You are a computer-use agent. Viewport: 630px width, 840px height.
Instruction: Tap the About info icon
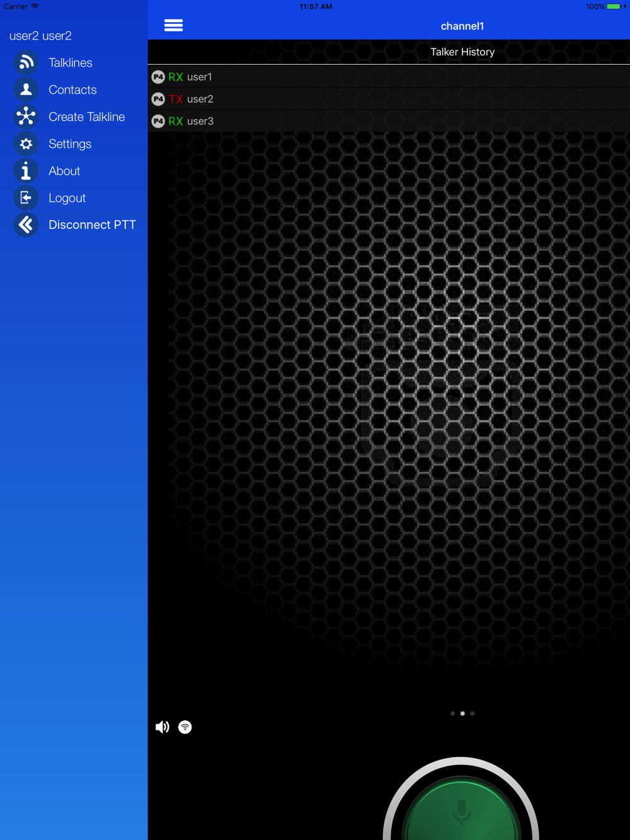[x=26, y=171]
